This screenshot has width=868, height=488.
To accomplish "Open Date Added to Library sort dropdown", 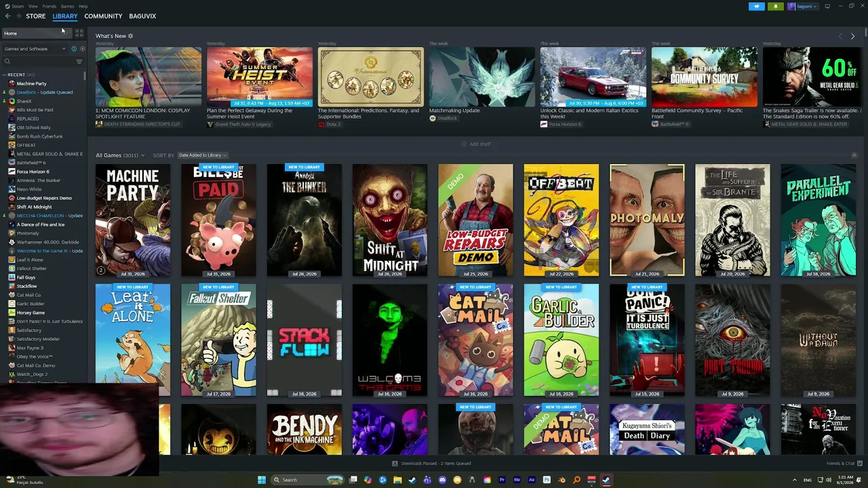I will pos(203,155).
